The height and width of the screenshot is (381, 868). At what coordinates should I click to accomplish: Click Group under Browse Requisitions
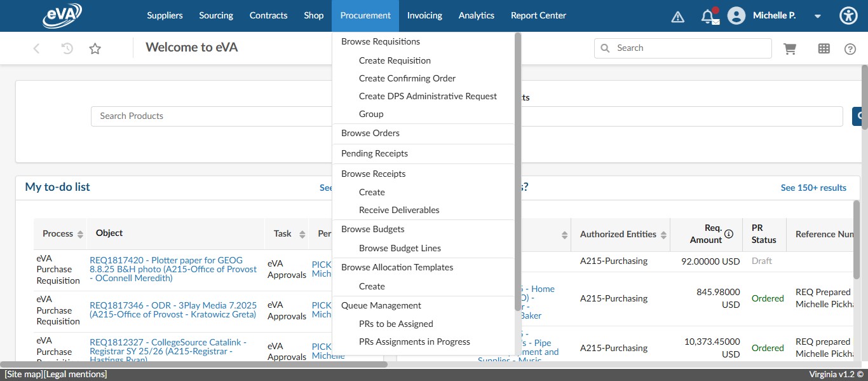pos(371,114)
